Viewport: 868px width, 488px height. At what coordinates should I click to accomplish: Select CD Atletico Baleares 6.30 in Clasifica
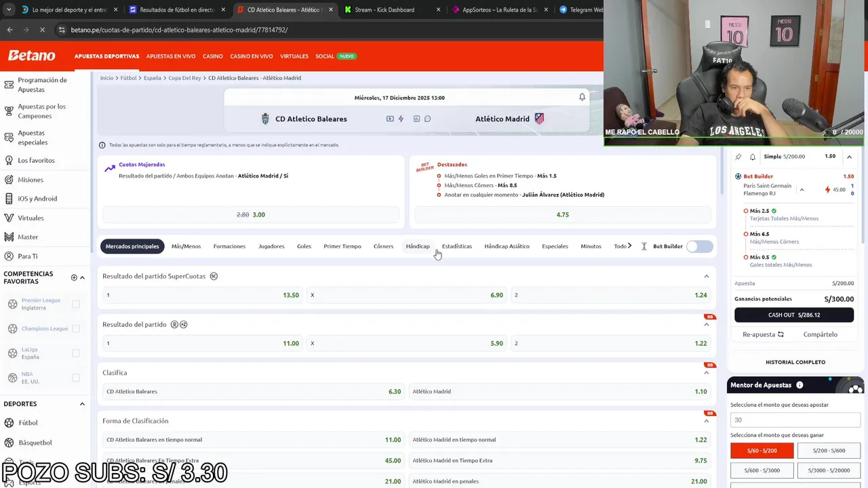click(x=254, y=392)
